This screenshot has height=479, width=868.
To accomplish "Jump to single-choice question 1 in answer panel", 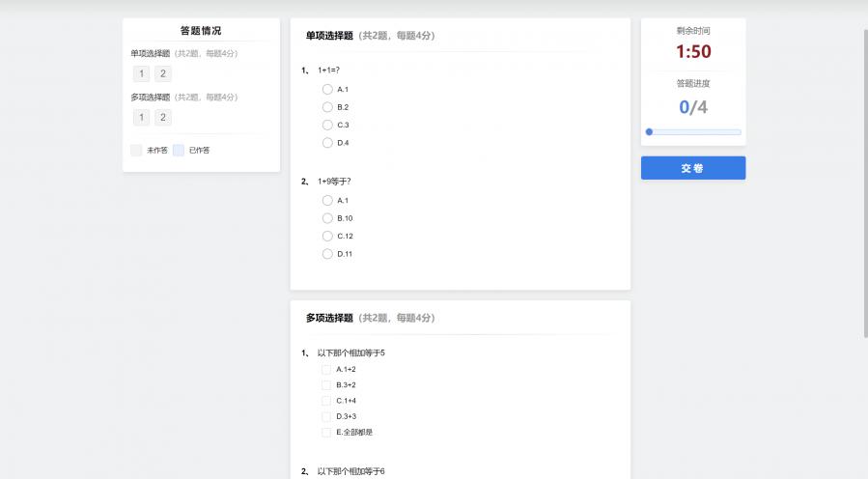I will click(x=141, y=73).
